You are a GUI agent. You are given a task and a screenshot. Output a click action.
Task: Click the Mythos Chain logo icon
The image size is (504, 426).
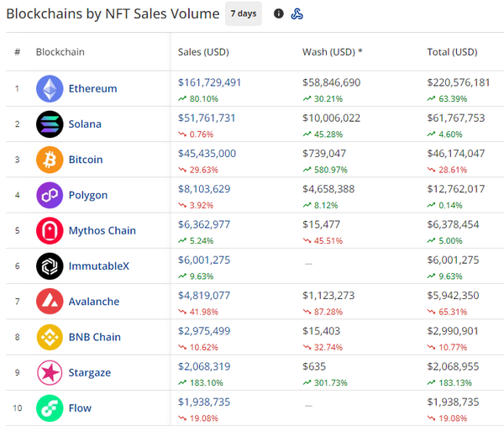coord(50,230)
